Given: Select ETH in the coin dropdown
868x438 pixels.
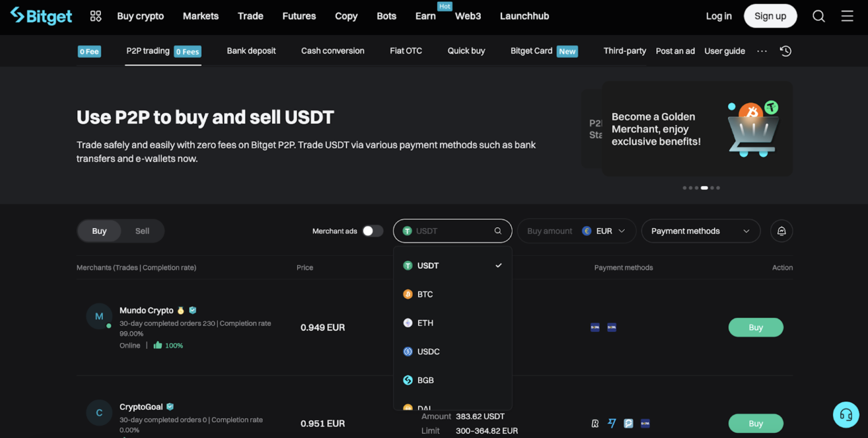Looking at the screenshot, I should [x=452, y=323].
